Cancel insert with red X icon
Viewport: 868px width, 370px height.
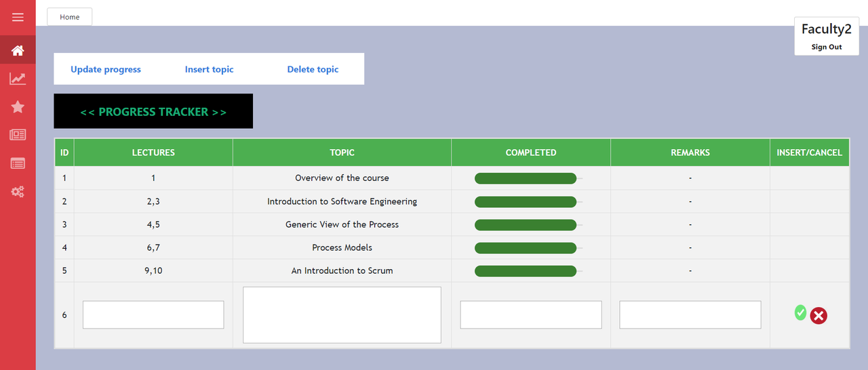[x=818, y=315]
